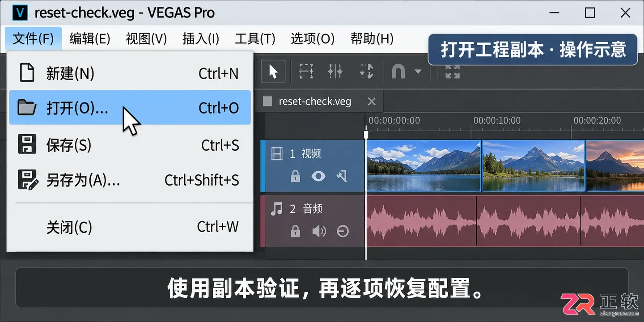The width and height of the screenshot is (644, 322).
Task: Click the 00:00:10:00 mark on the ruler
Action: click(497, 120)
